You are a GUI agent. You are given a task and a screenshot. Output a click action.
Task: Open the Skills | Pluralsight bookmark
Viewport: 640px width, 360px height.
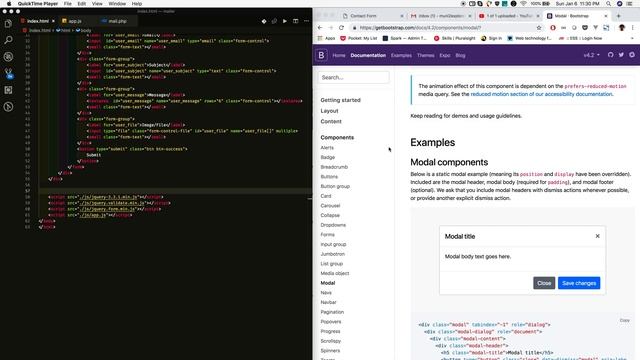click(x=455, y=38)
